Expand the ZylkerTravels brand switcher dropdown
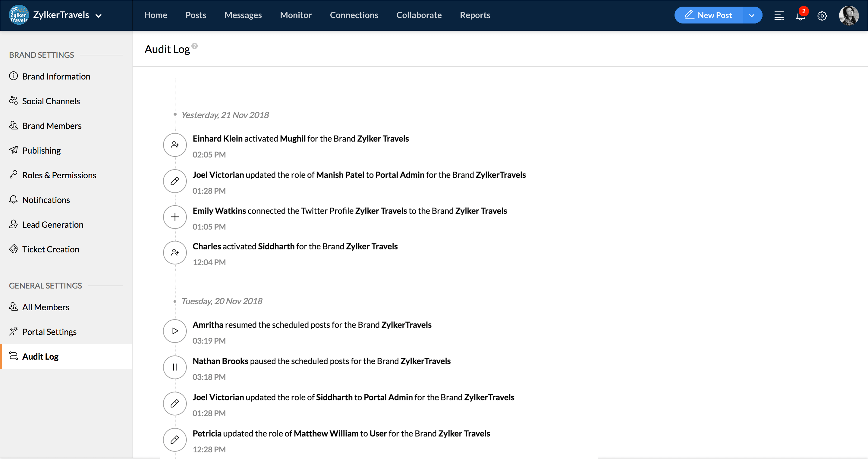This screenshot has height=459, width=868. pyautogui.click(x=98, y=15)
